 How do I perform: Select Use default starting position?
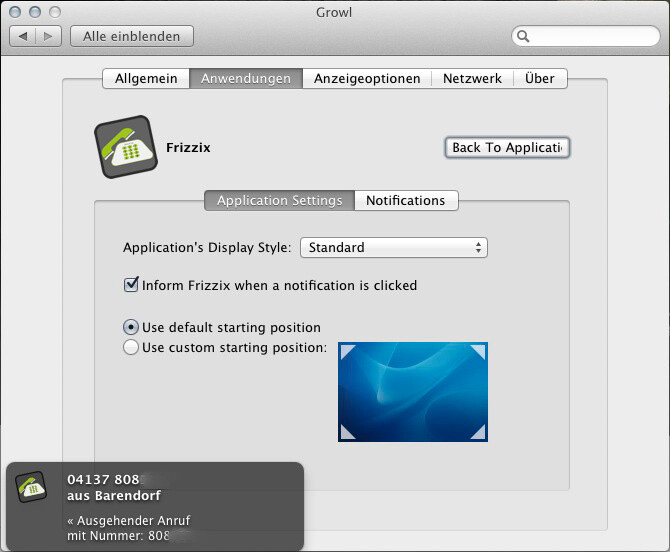[131, 327]
